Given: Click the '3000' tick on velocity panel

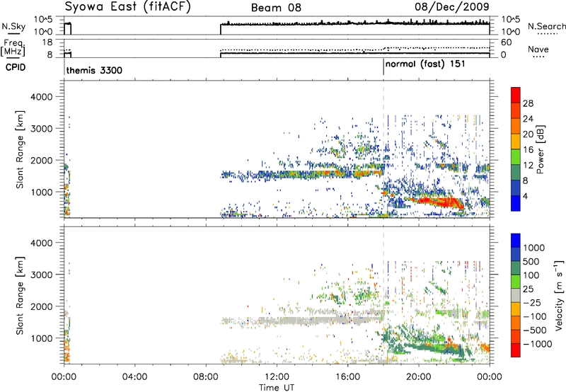Looking at the screenshot, I should coord(41,275).
